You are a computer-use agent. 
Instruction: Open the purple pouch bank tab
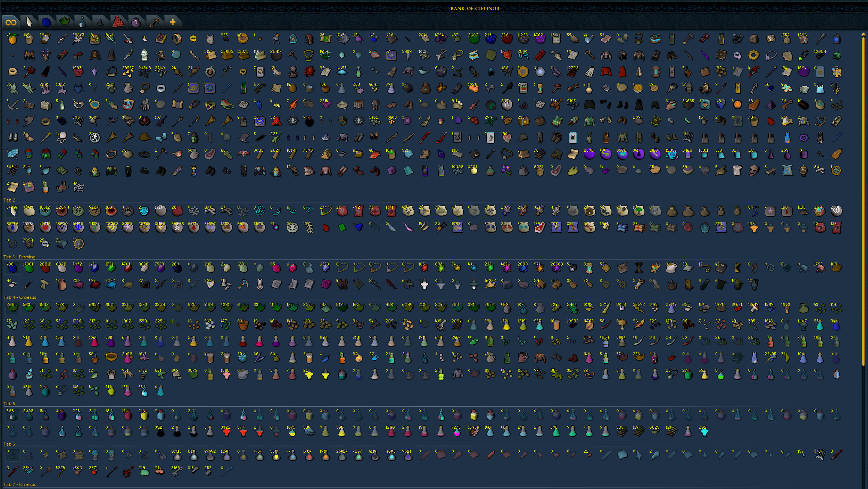[136, 22]
